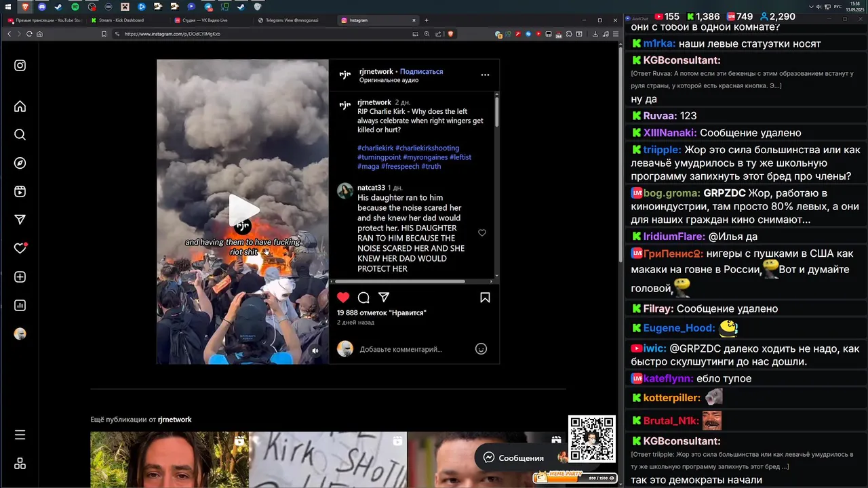868x488 pixels.
Task: Open rjrnetwork profile name in post header
Action: tap(376, 71)
